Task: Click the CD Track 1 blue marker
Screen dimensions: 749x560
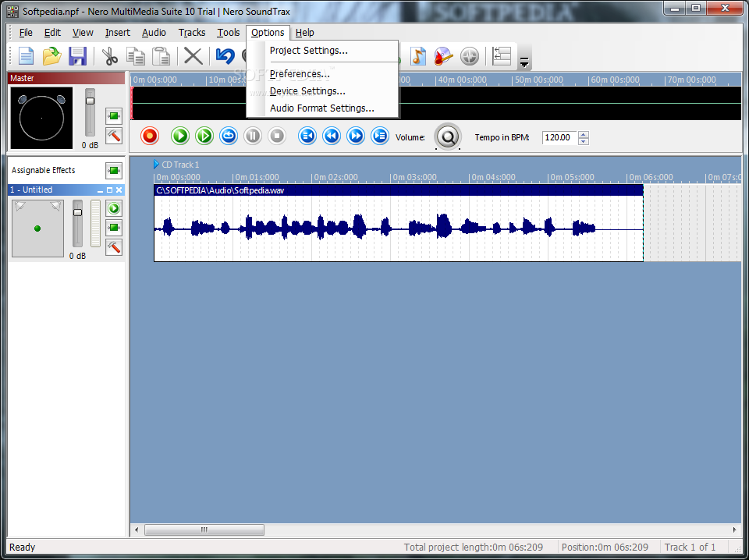Action: coord(156,165)
